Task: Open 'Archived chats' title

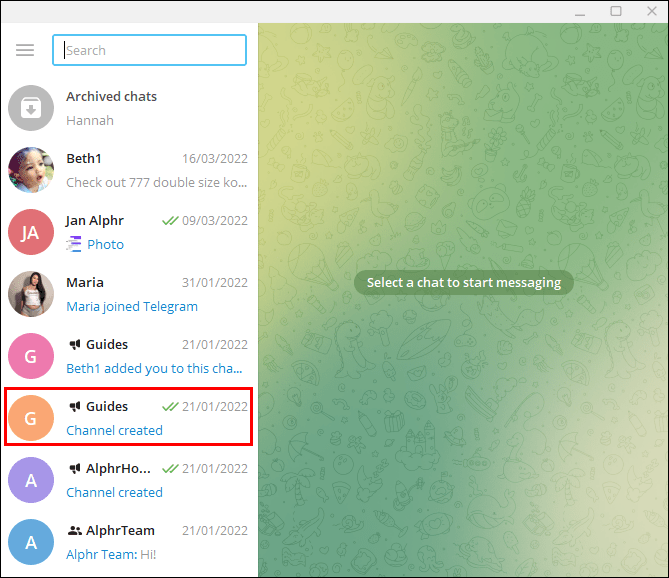Action: 111,96
